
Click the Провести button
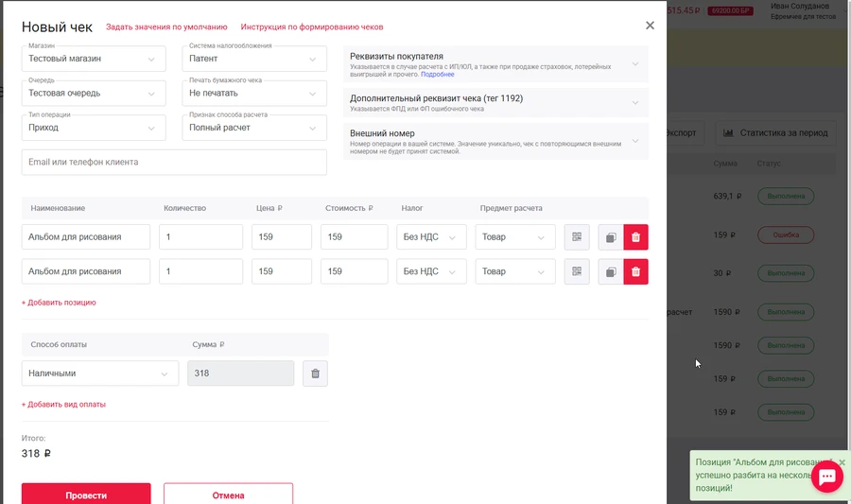click(86, 495)
